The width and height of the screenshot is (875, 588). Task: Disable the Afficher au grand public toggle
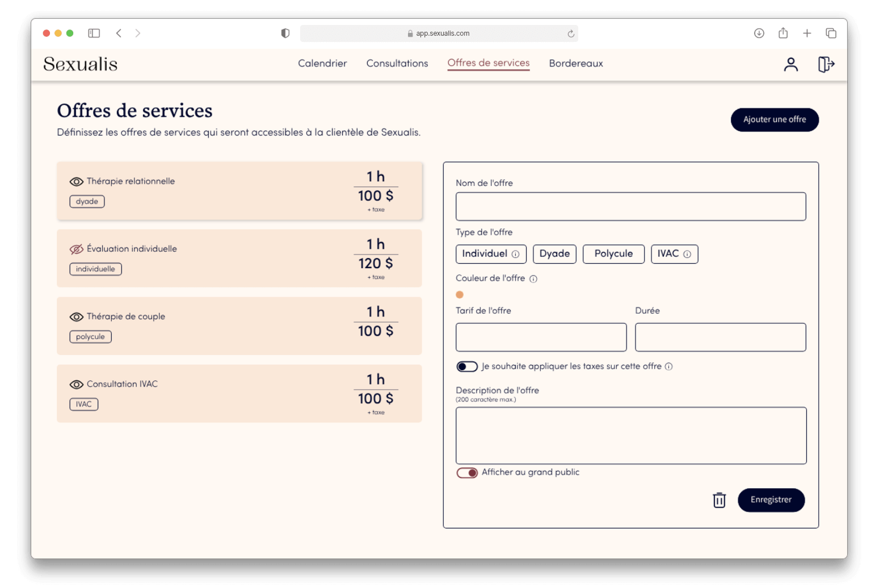(467, 473)
